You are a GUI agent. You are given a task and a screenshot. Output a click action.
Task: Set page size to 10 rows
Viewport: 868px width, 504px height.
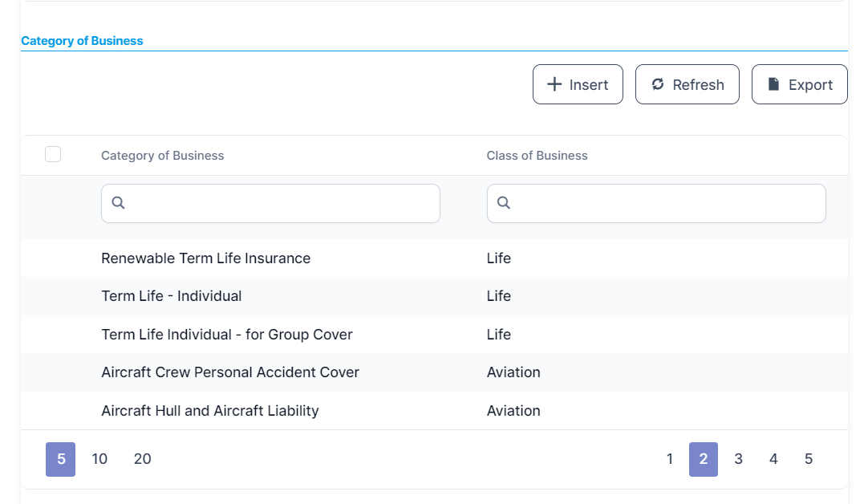99,459
